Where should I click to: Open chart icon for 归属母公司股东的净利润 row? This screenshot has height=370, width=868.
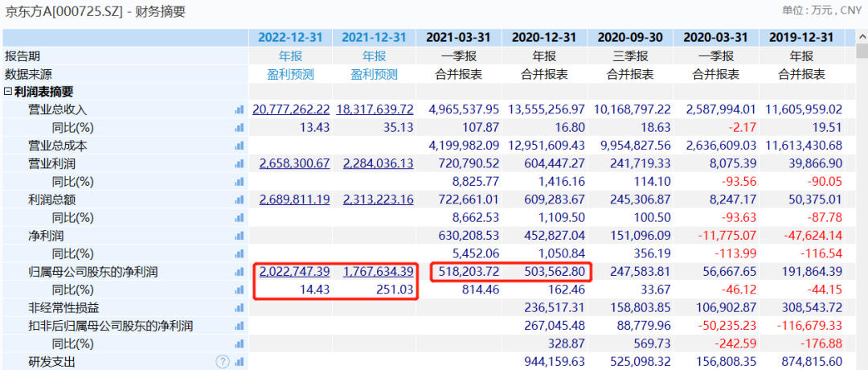click(x=240, y=272)
